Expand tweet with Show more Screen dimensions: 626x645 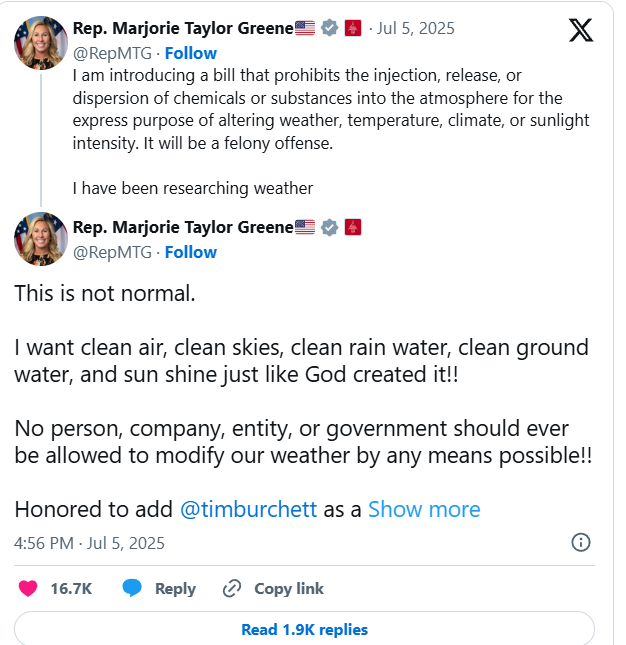click(x=424, y=509)
